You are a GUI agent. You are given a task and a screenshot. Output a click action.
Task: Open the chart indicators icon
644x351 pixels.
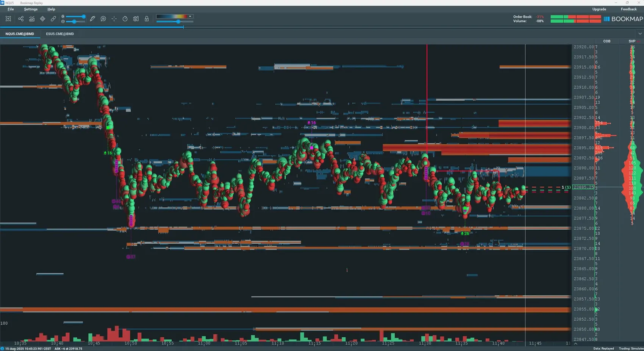tap(32, 19)
